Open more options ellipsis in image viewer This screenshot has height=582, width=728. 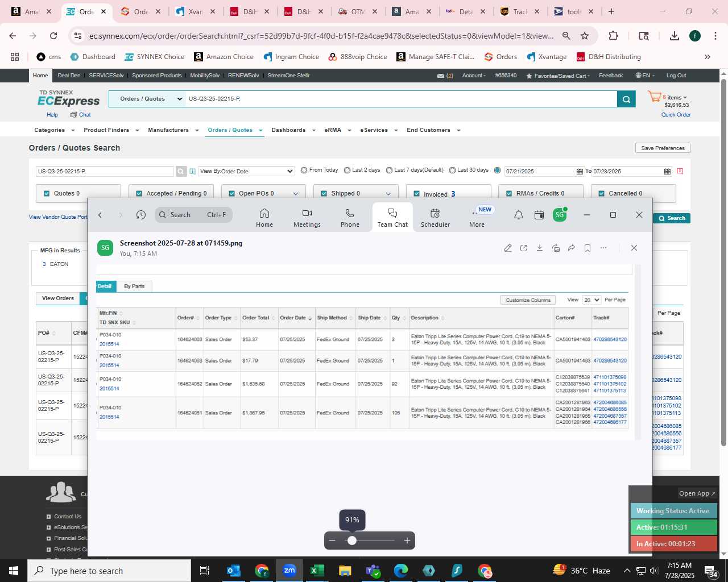(603, 248)
